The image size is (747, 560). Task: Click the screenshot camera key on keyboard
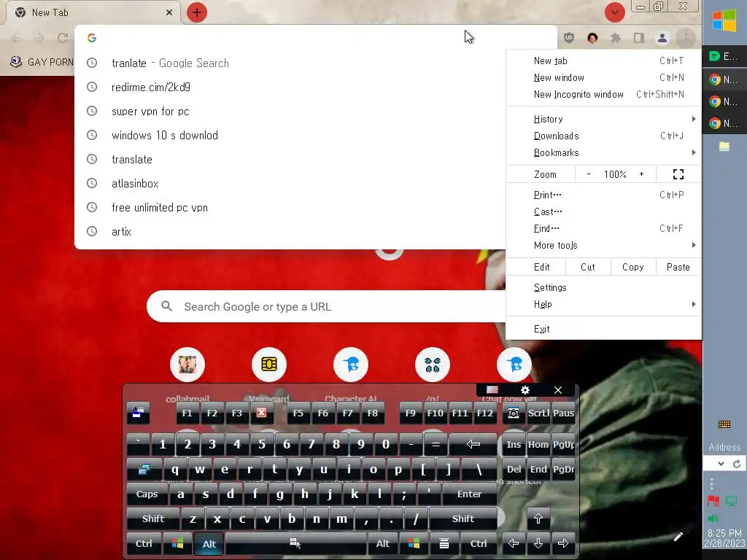click(x=513, y=413)
